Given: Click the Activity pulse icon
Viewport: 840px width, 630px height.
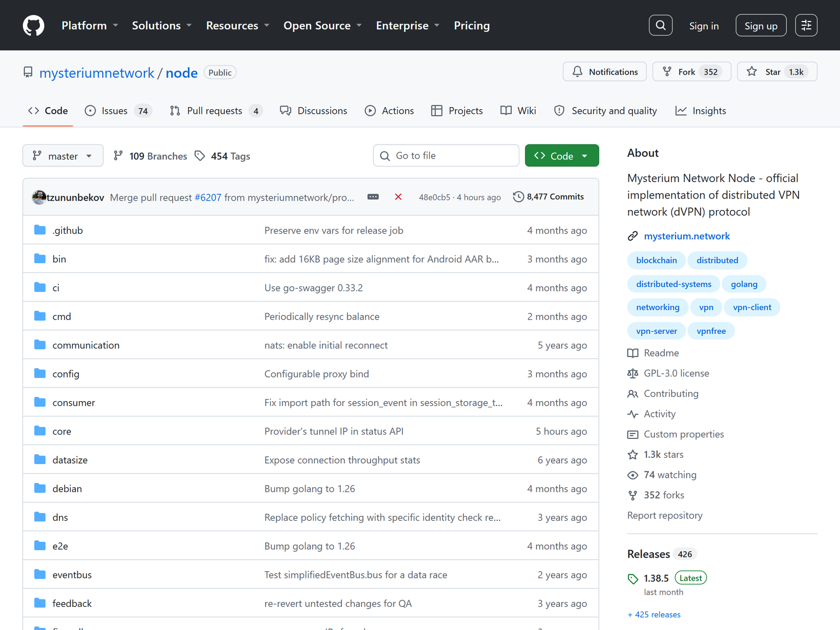Looking at the screenshot, I should tap(633, 414).
